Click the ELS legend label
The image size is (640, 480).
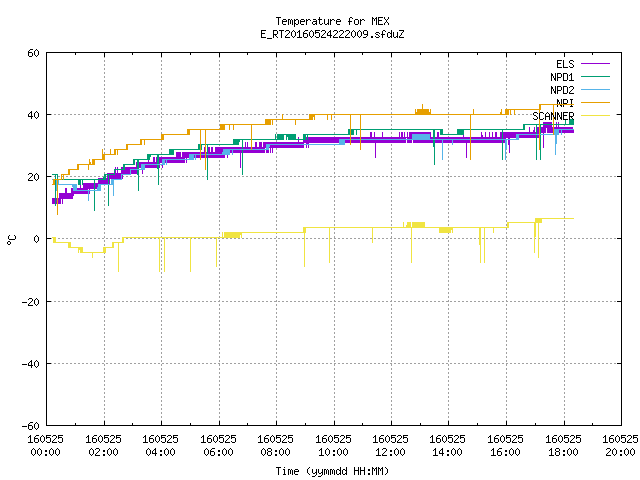(565, 64)
